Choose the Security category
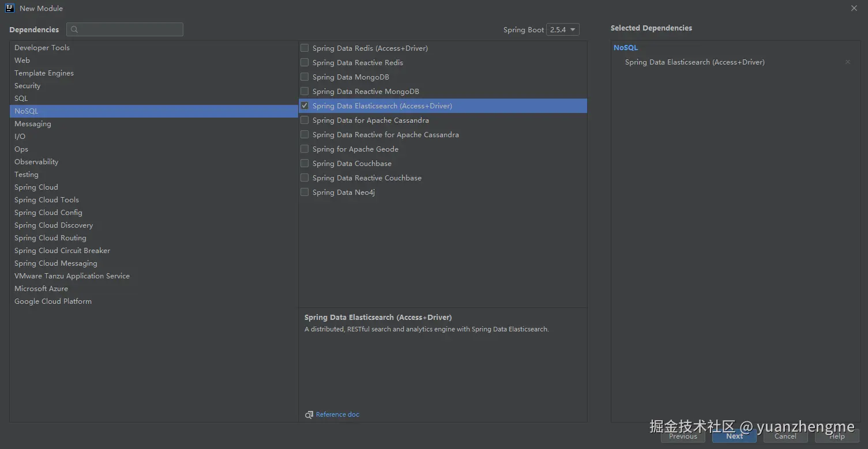This screenshot has height=449, width=868. point(153,86)
